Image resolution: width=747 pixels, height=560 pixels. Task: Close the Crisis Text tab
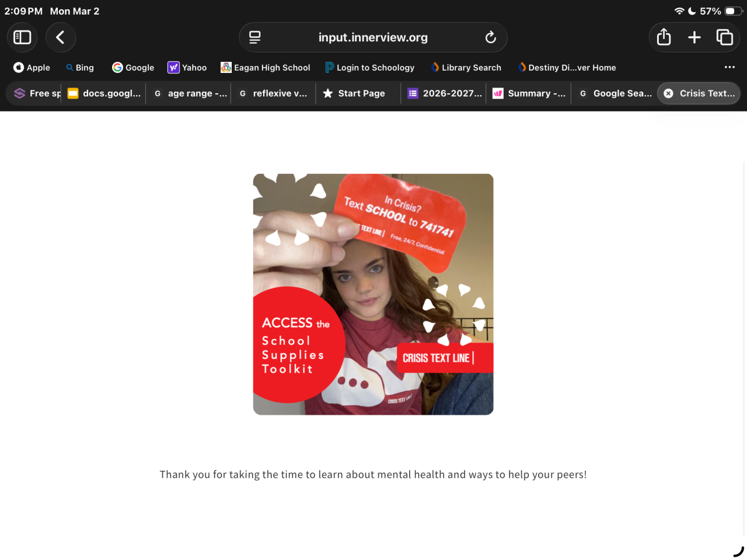(x=669, y=93)
